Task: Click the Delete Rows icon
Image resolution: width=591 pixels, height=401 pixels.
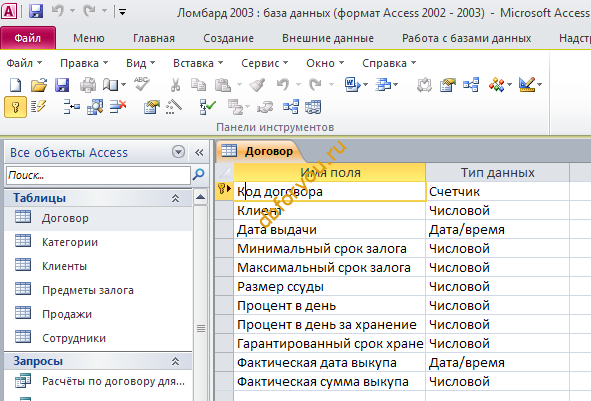Action: [x=118, y=107]
